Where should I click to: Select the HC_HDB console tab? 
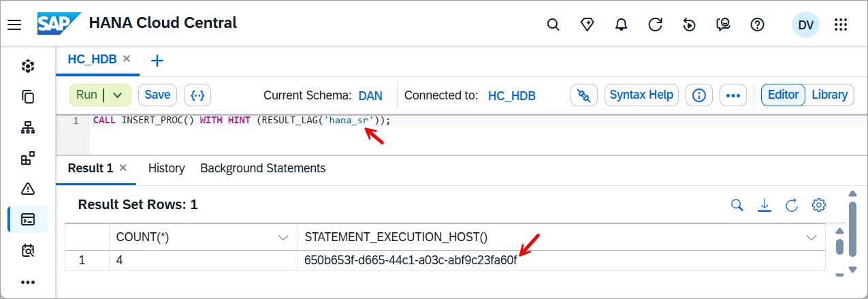point(92,59)
